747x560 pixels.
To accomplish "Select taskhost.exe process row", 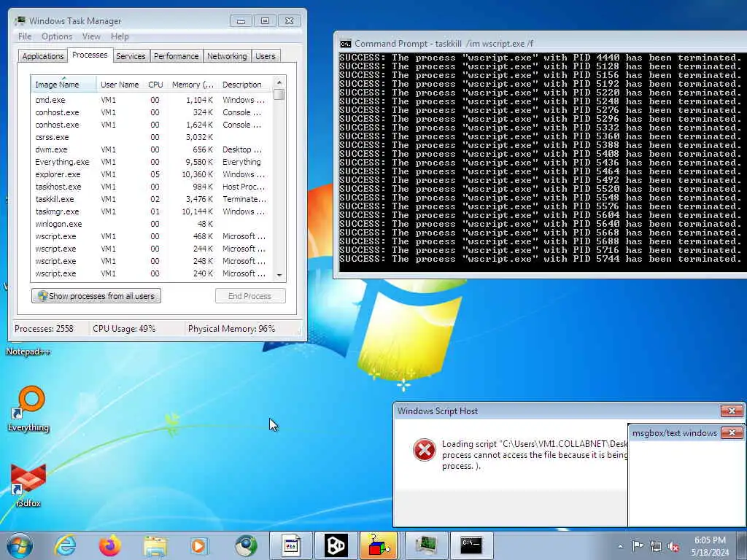I will (152, 187).
